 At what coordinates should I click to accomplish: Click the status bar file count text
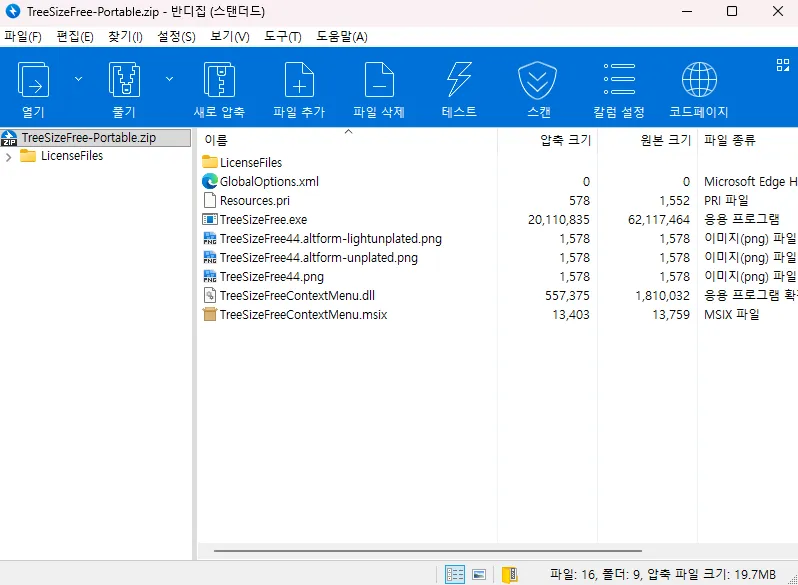click(663, 574)
